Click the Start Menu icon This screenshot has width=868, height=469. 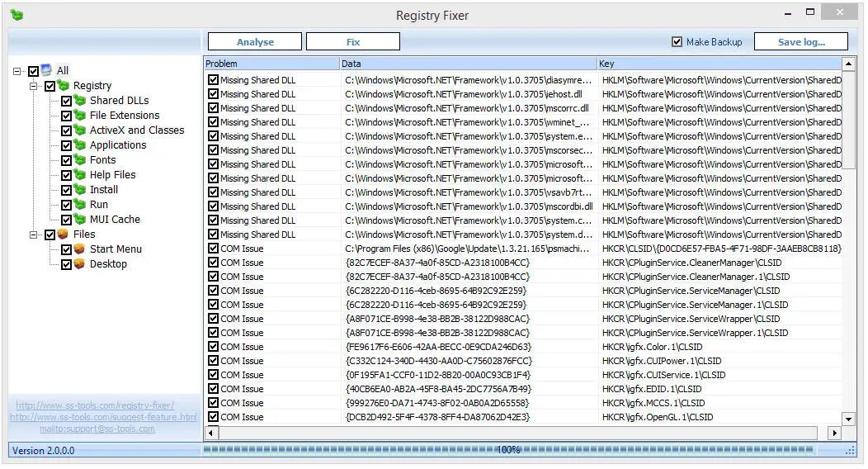(x=80, y=249)
